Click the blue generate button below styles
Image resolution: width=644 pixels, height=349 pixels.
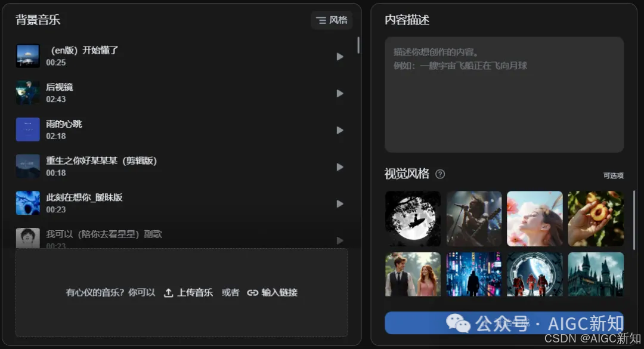tap(504, 323)
